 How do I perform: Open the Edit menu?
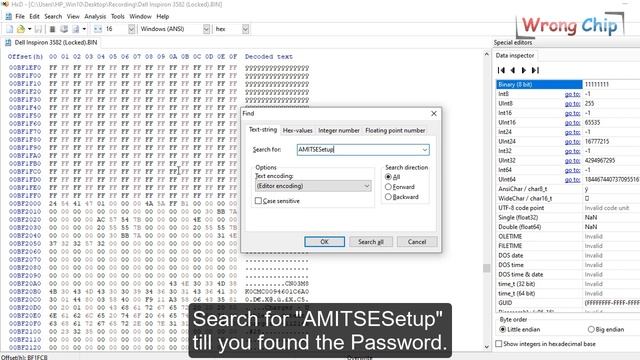[x=34, y=16]
